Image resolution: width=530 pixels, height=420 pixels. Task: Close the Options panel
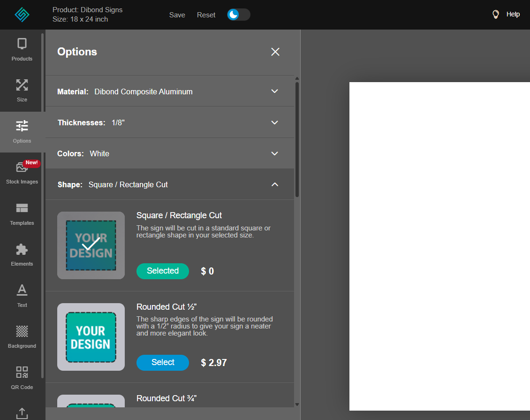pyautogui.click(x=275, y=52)
